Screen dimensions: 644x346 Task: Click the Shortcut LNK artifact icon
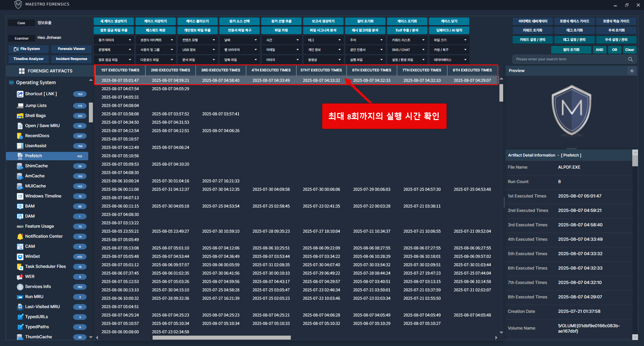20,94
